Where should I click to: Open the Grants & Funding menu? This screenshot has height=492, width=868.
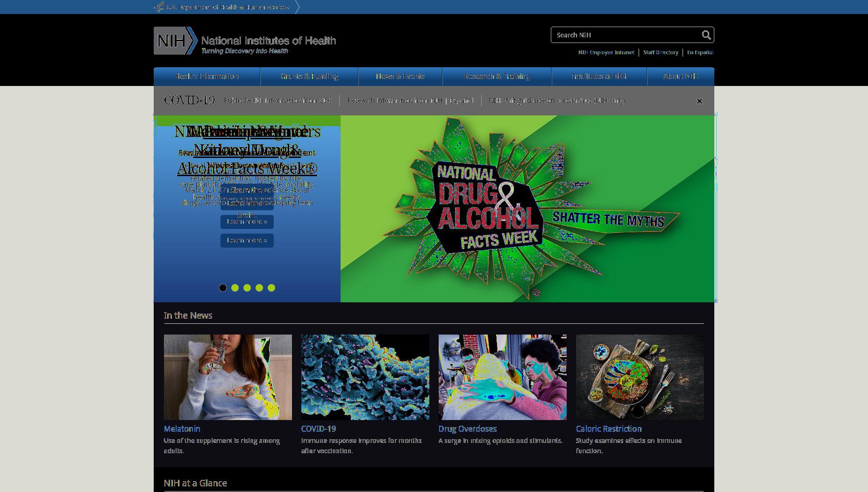(x=309, y=77)
